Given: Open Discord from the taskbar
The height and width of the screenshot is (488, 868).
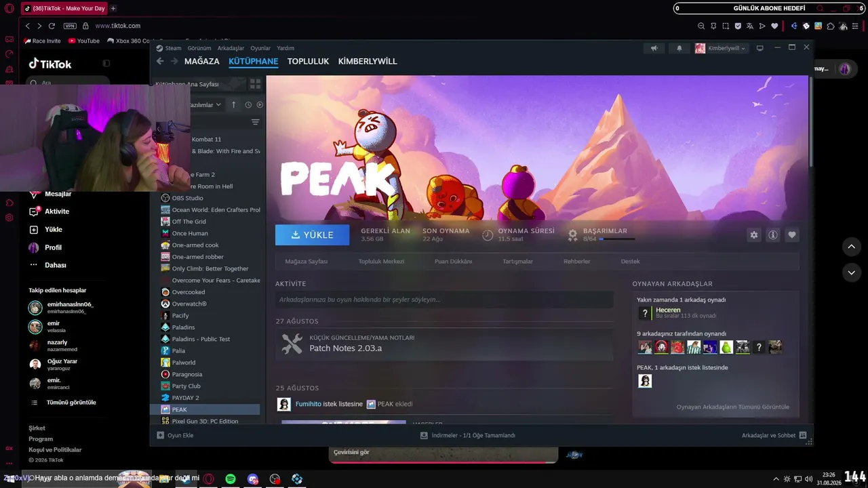Looking at the screenshot, I should (253, 479).
